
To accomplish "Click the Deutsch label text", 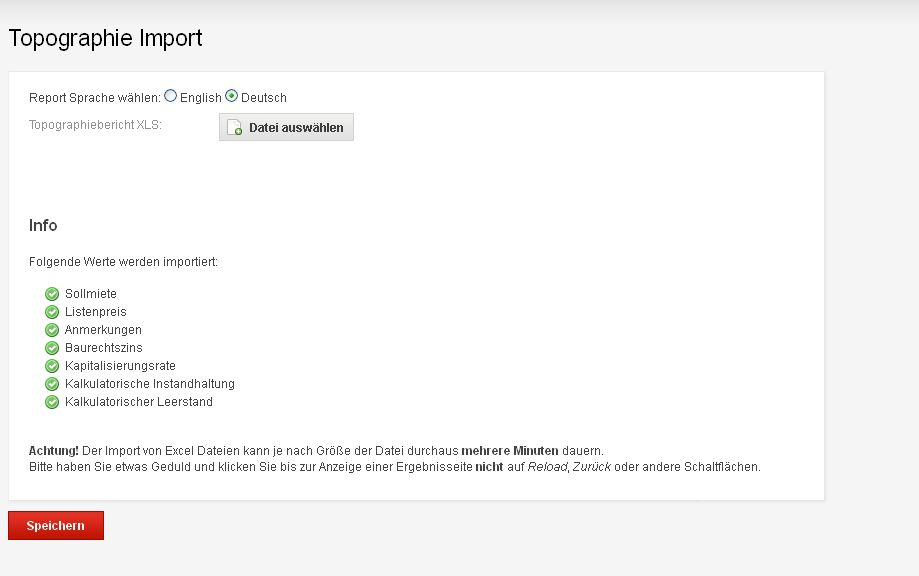I will 264,98.
